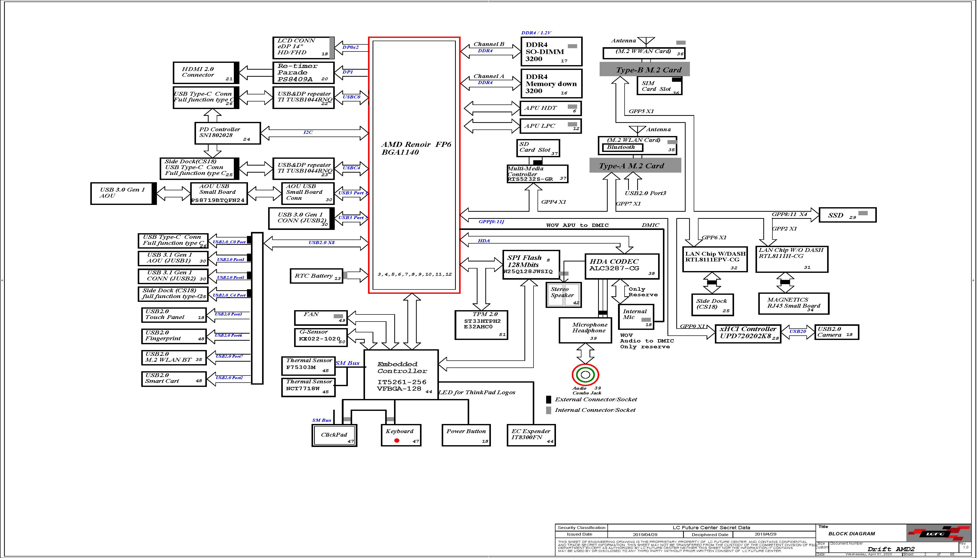Click the red dot in the Keyboard block

397,441
